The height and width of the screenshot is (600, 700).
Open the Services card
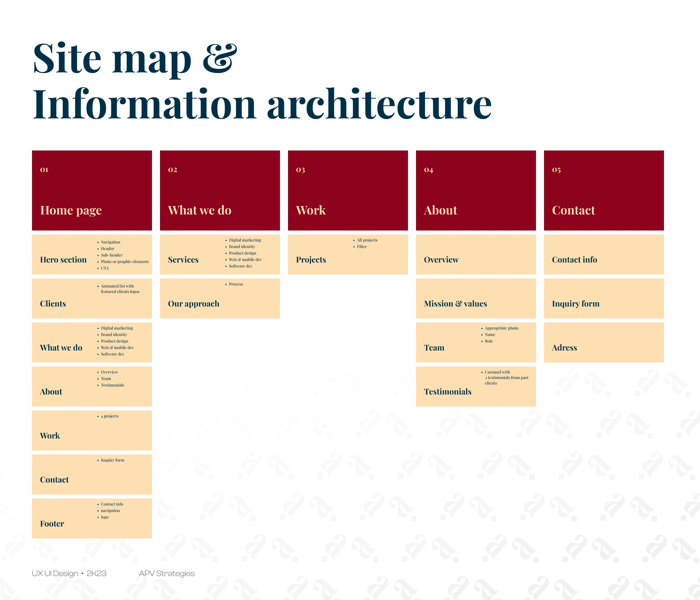point(220,254)
